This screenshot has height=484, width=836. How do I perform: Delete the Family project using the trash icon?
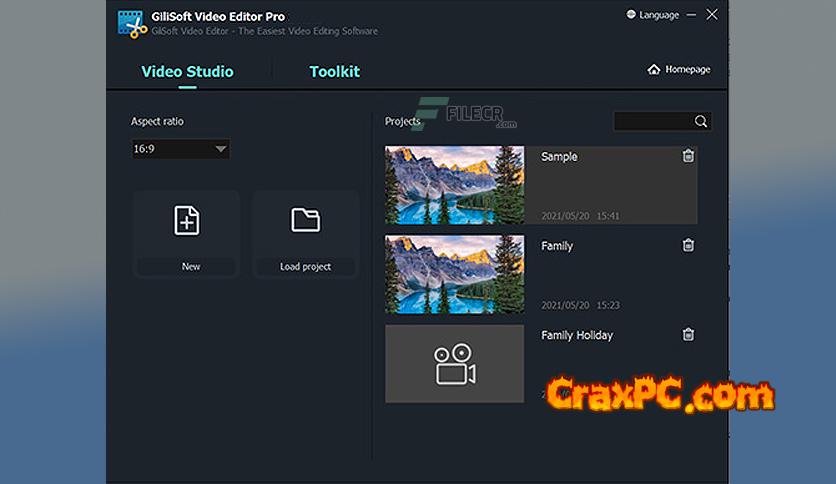click(x=688, y=245)
